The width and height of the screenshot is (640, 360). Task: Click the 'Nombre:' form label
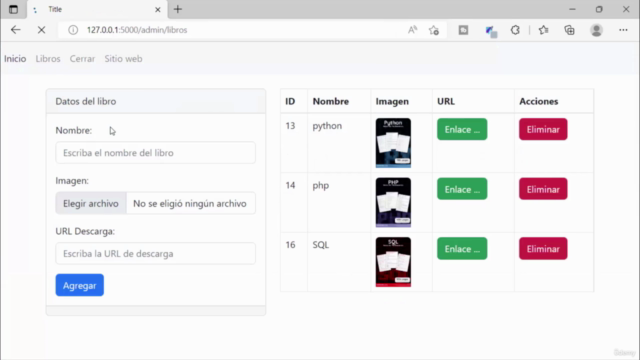pos(73,131)
